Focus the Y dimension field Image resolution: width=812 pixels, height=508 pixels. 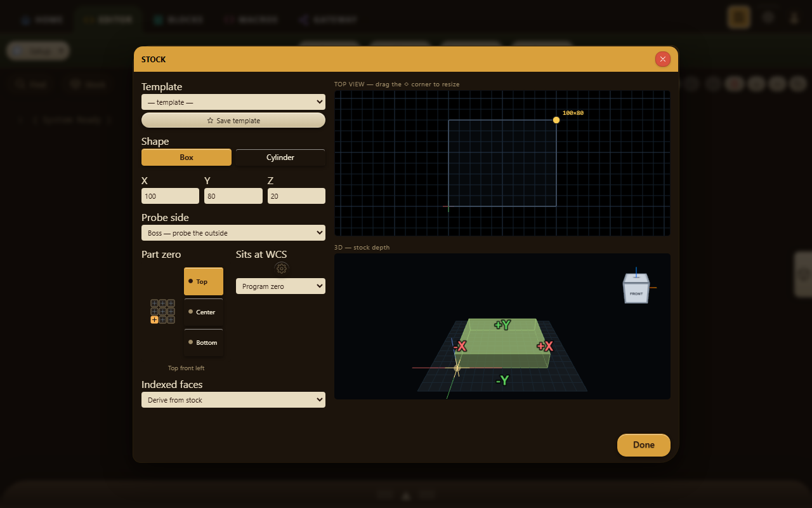233,196
